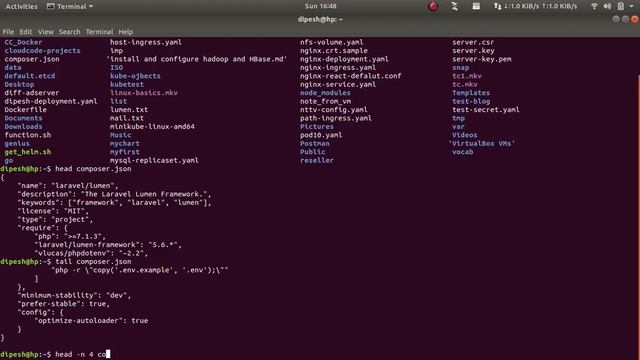Click the "name": "laravel/lumen" line
The height and width of the screenshot is (360, 640).
click(68, 186)
